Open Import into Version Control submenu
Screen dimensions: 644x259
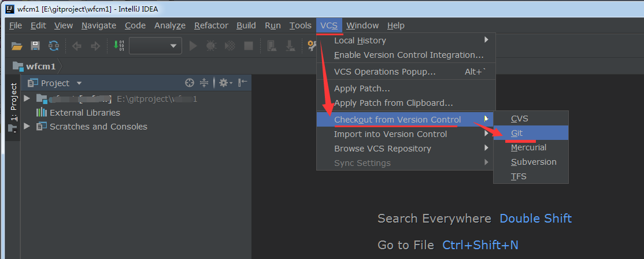click(x=406, y=134)
